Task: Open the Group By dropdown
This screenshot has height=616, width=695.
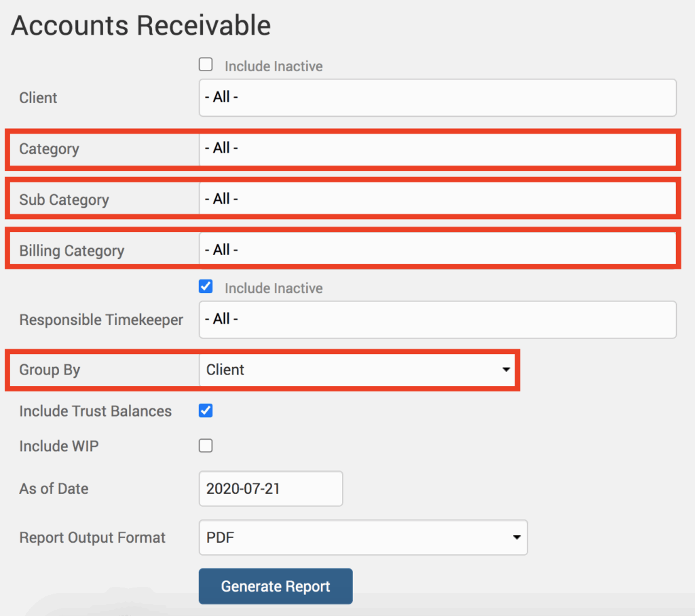Action: tap(358, 370)
